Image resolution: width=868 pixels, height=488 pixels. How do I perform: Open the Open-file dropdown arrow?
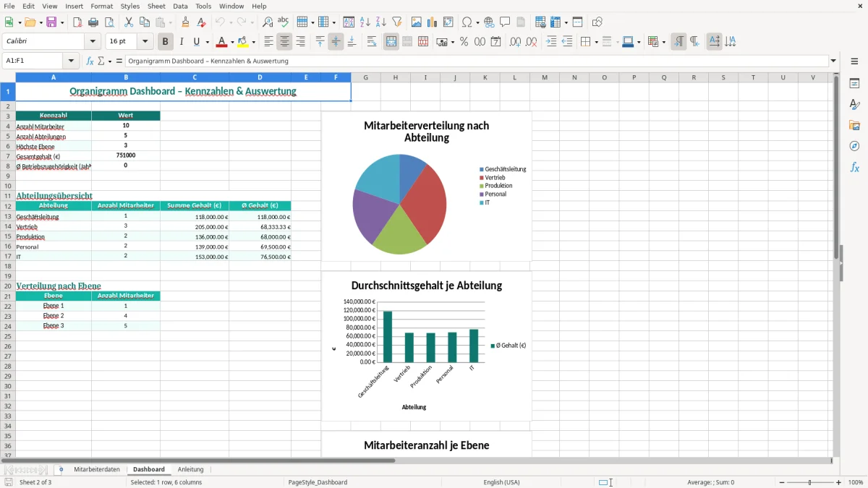41,22
